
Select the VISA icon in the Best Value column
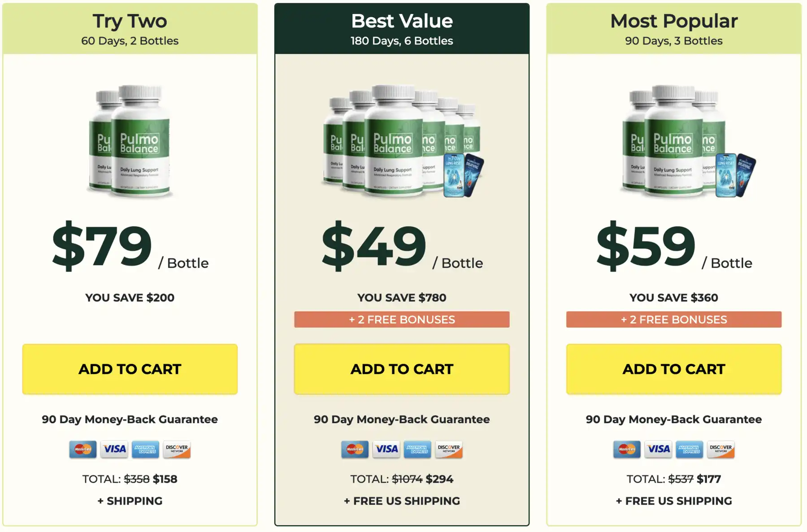tap(386, 450)
